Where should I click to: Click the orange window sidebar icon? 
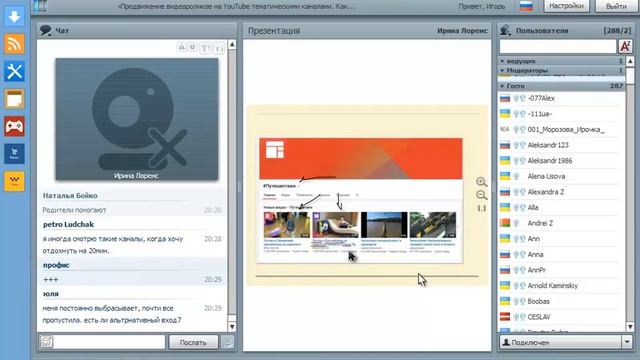14,99
